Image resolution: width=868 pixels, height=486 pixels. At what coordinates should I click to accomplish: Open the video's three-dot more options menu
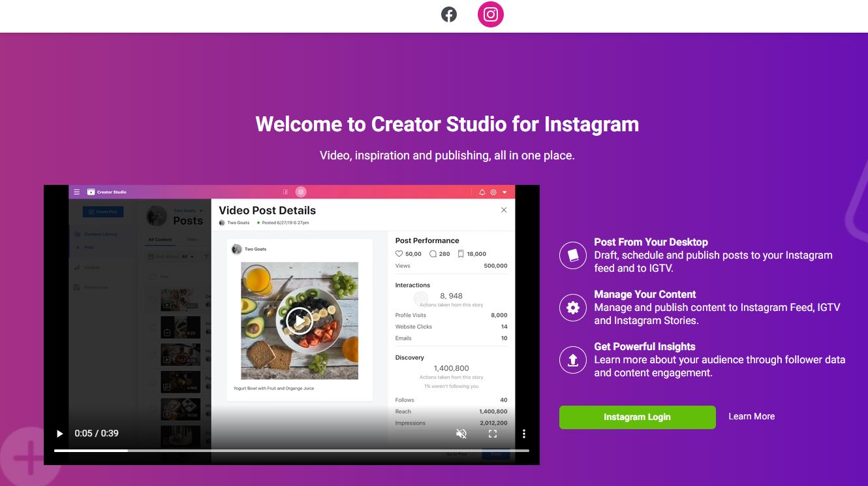[523, 434]
